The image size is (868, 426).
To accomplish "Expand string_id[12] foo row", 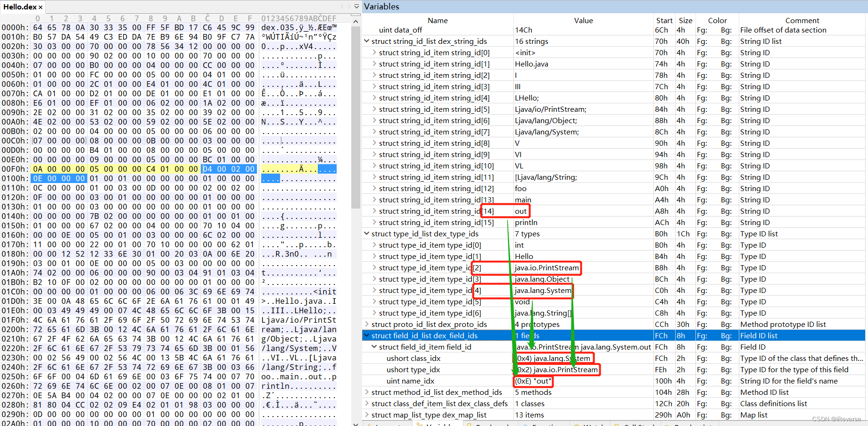I will click(374, 188).
